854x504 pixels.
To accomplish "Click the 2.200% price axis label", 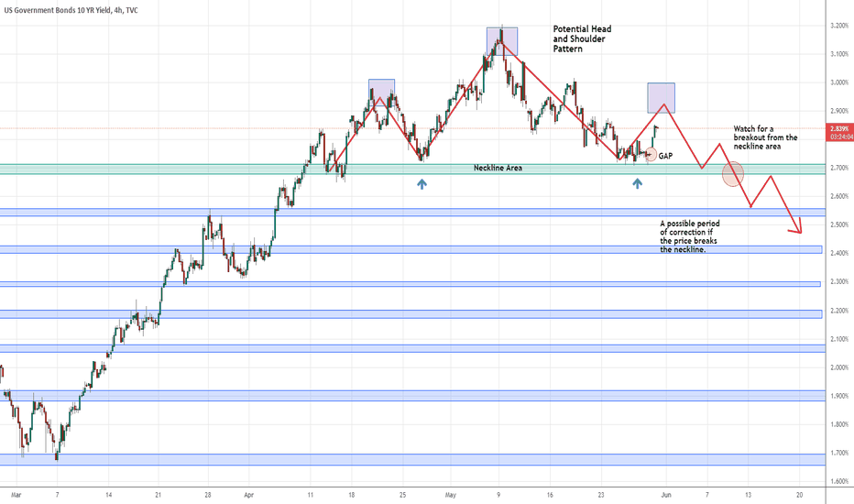I will tap(839, 311).
